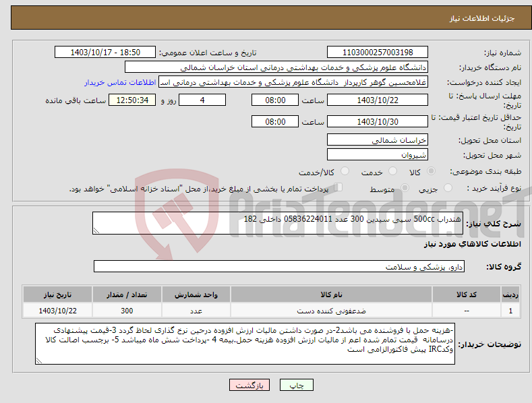Image resolution: width=532 pixels, height=403 pixels.
Task: Click the تاریخ نیاز column header
Action: click(x=58, y=294)
